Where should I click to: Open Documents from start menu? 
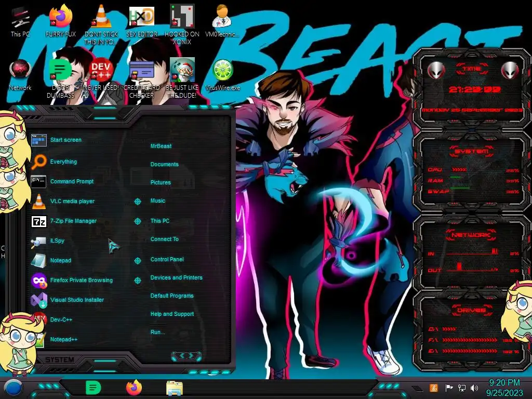pos(164,164)
